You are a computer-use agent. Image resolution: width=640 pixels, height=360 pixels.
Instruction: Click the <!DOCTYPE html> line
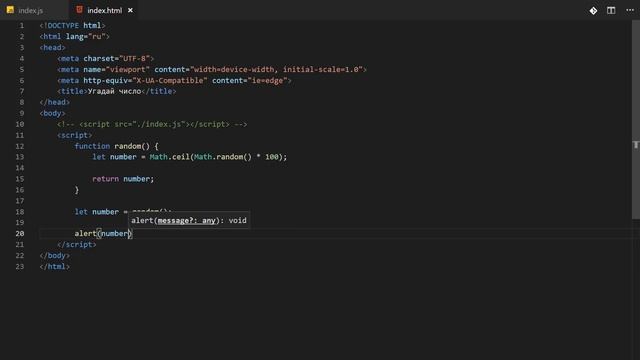[72, 26]
